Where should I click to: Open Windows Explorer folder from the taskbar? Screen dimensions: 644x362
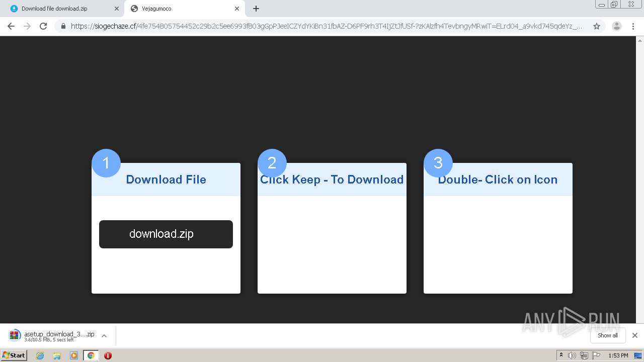point(57,355)
